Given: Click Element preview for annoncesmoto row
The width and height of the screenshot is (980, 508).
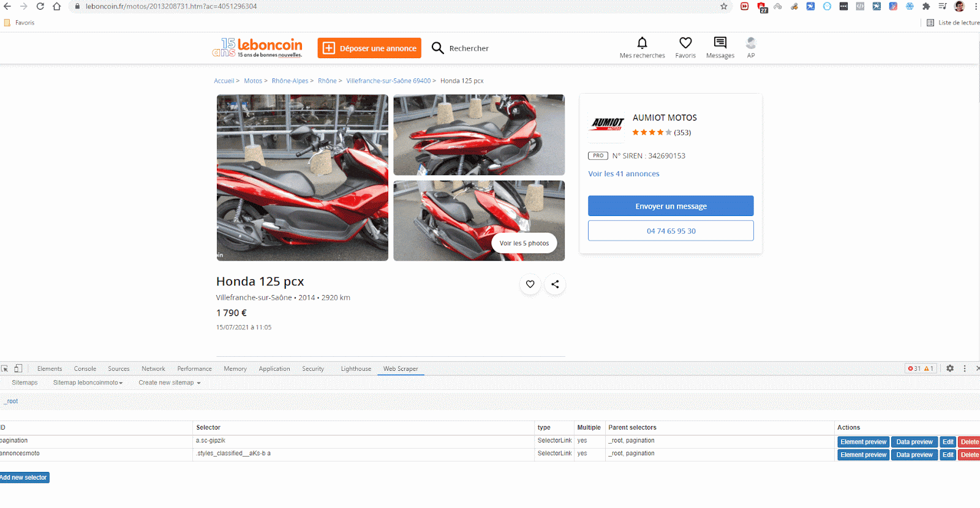Looking at the screenshot, I should pyautogui.click(x=863, y=455).
